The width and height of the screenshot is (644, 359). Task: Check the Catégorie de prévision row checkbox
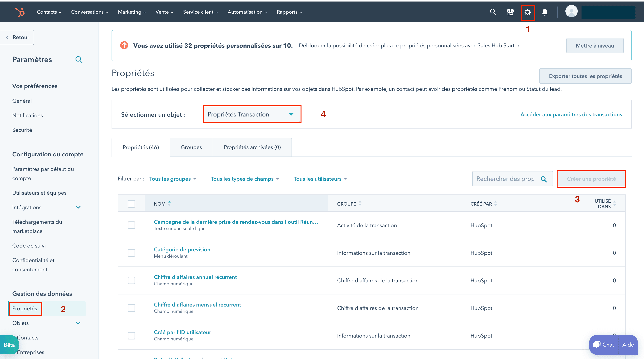131,252
